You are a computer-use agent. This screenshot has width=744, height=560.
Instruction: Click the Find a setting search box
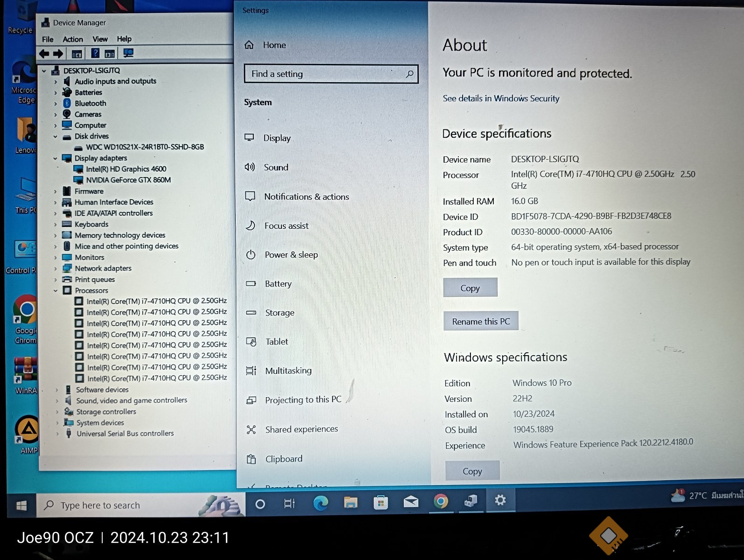331,74
